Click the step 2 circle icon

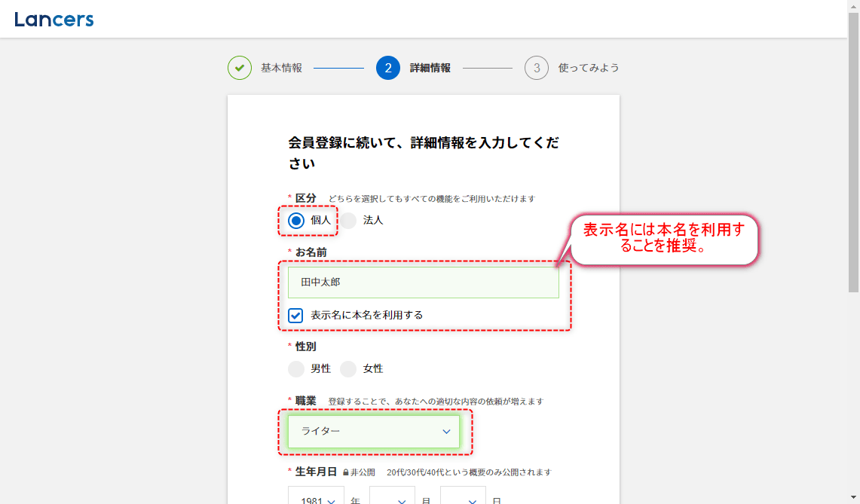pos(387,68)
